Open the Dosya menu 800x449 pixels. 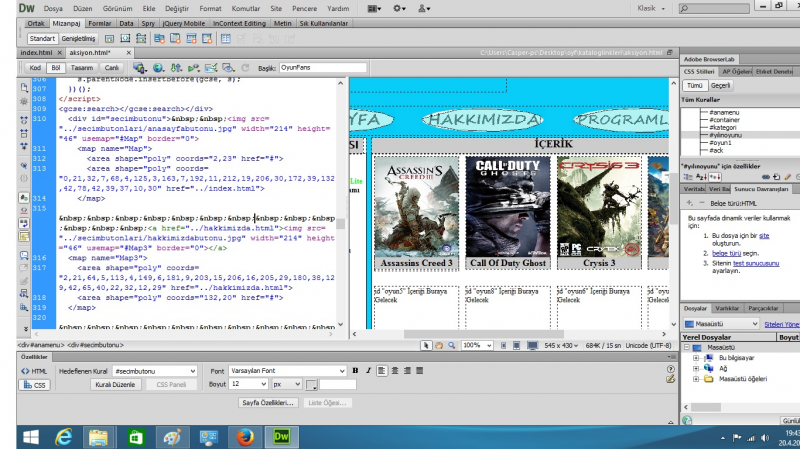click(x=53, y=8)
